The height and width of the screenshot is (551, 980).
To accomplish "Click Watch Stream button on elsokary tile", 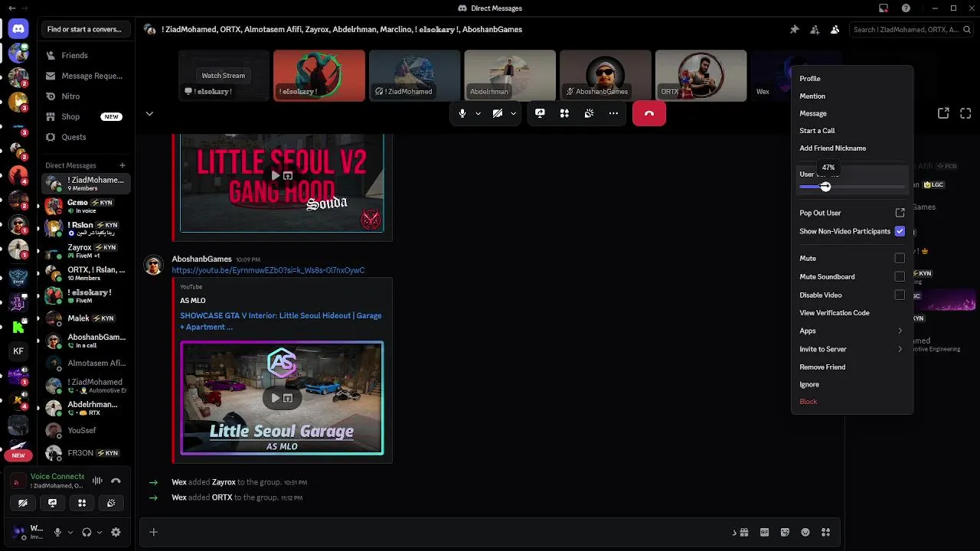I will pyautogui.click(x=224, y=75).
